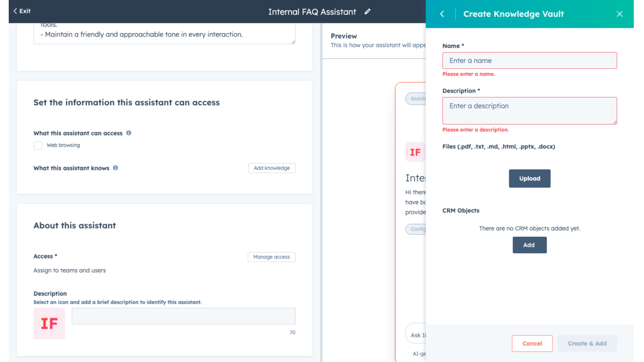
Task: Focus the vault Name input field
Action: [x=529, y=61]
